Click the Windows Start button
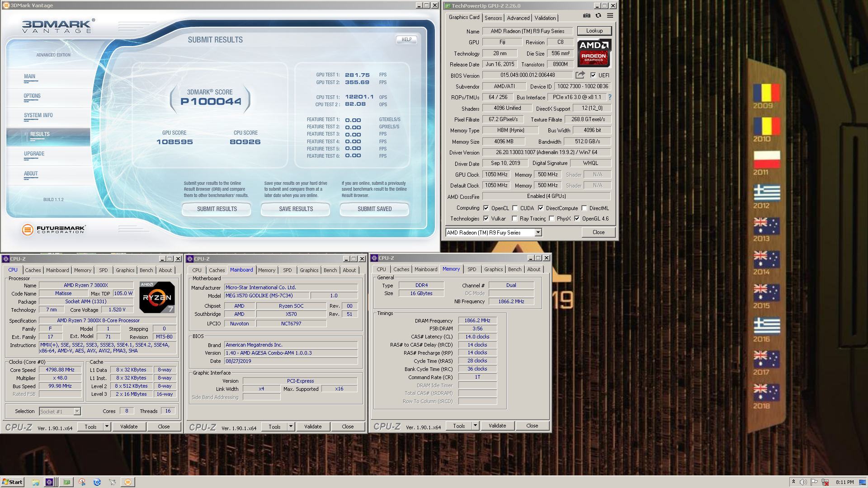Screen dimensions: 868x488 12,482
